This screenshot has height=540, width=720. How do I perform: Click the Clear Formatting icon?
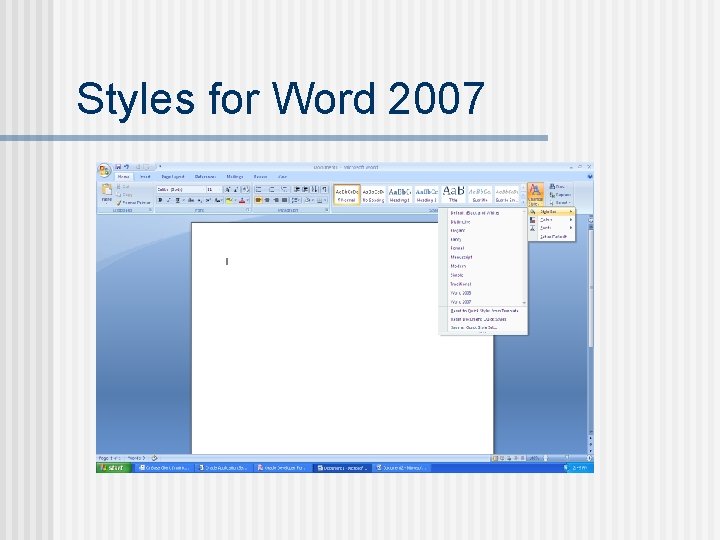[246, 190]
